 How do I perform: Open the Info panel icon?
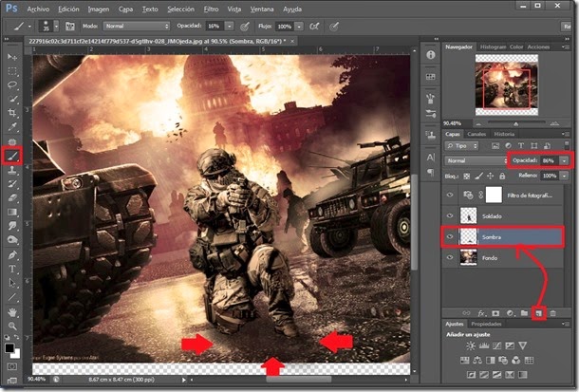[x=431, y=55]
